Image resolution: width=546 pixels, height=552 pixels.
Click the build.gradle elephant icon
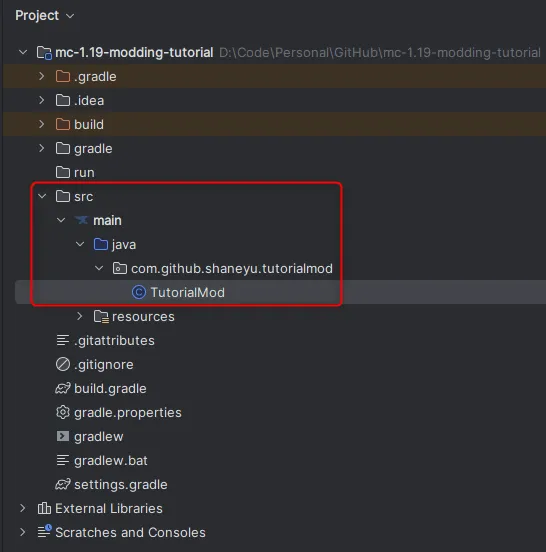[63, 388]
